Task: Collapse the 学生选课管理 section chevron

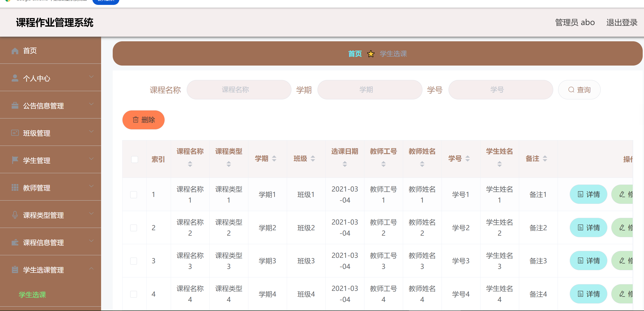Action: (x=91, y=268)
